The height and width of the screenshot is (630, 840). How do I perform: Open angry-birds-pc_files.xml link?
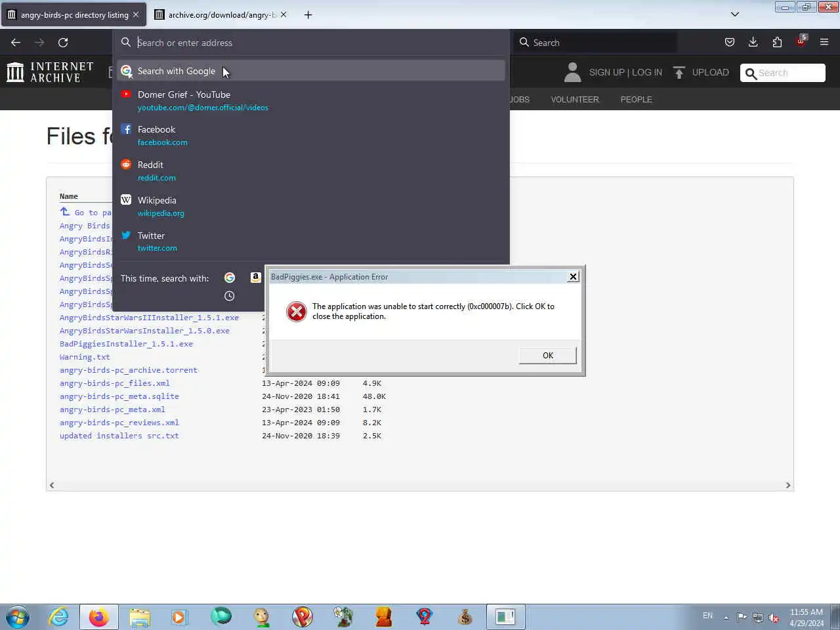pyautogui.click(x=114, y=383)
